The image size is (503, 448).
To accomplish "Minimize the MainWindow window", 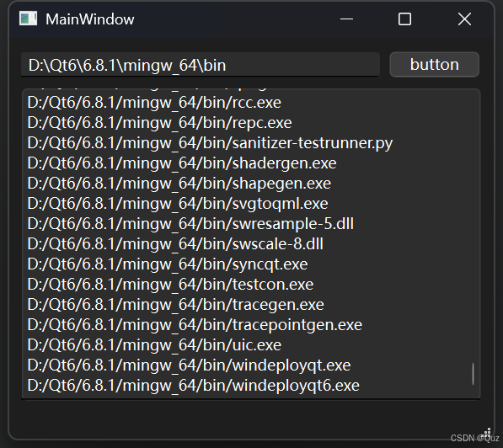I will point(346,19).
